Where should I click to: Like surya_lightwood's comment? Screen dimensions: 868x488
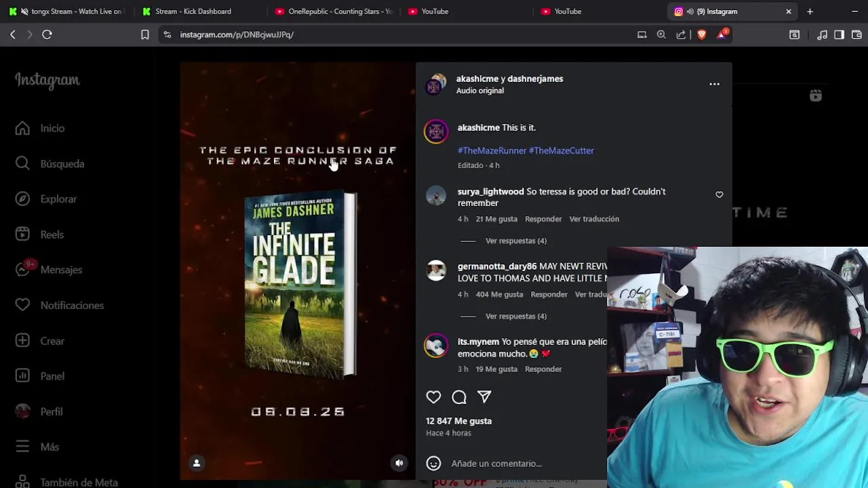(719, 195)
